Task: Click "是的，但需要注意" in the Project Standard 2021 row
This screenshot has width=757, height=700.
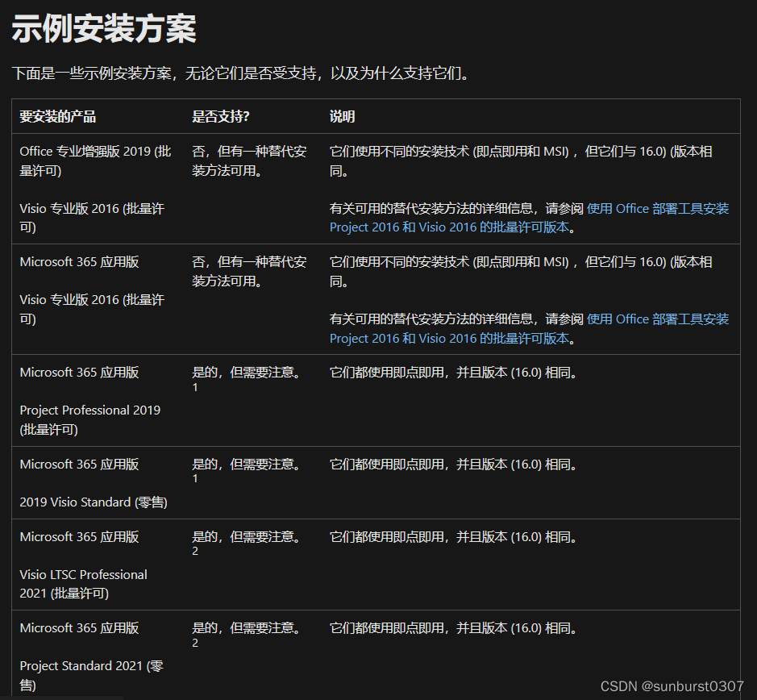Action: pos(243,628)
